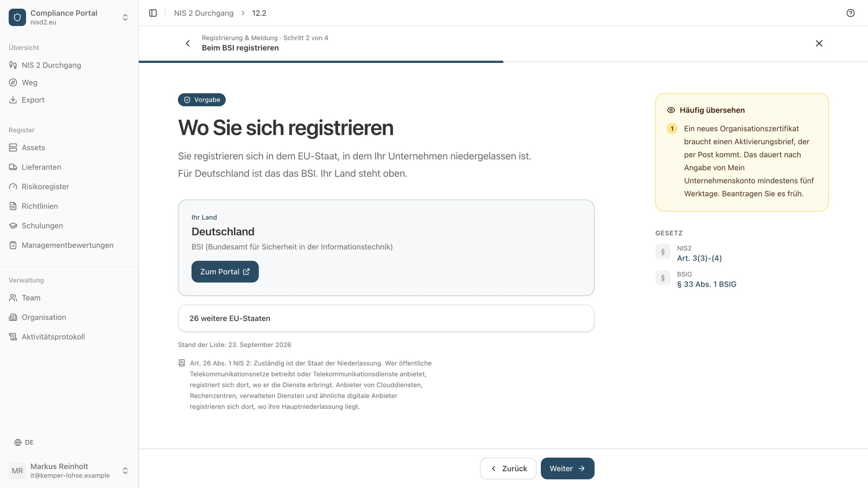Open the Art. 3(3)-(4) NIS2 law link
This screenshot has height=488, width=868.
(699, 258)
